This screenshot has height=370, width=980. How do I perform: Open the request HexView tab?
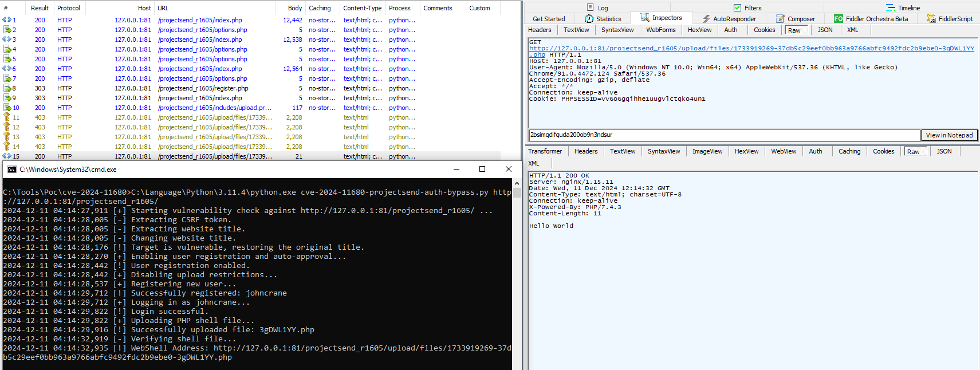pos(700,30)
